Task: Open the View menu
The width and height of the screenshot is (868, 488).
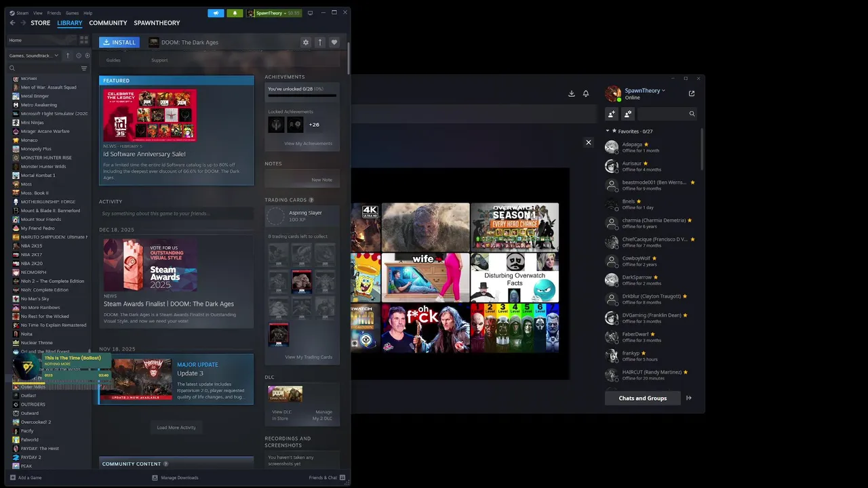Action: [38, 13]
